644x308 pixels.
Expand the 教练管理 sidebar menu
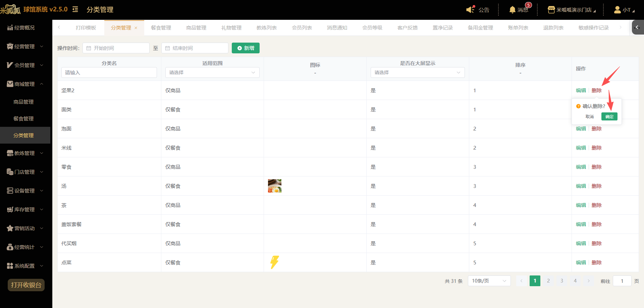[x=25, y=153]
